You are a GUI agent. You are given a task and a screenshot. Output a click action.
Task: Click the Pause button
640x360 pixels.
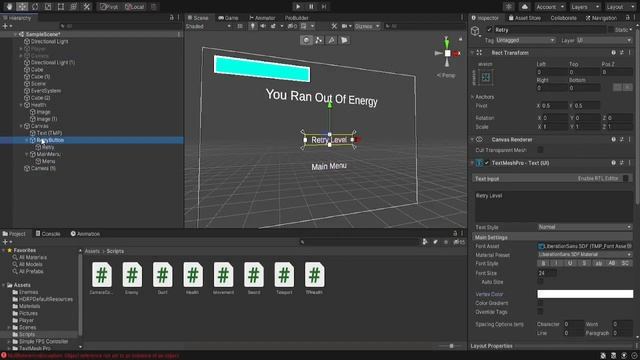click(311, 7)
